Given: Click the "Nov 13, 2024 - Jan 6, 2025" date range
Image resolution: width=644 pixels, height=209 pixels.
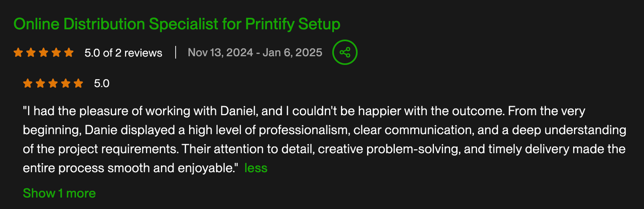Looking at the screenshot, I should click(x=255, y=53).
